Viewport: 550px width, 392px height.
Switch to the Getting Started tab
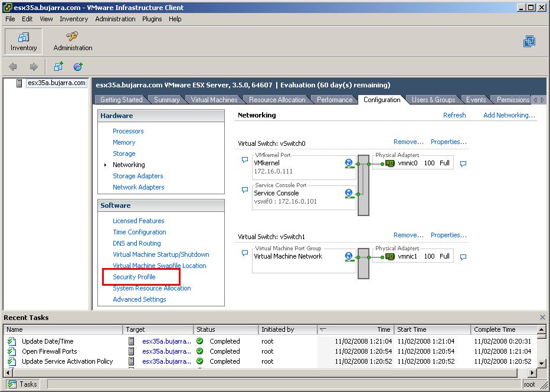pyautogui.click(x=122, y=100)
